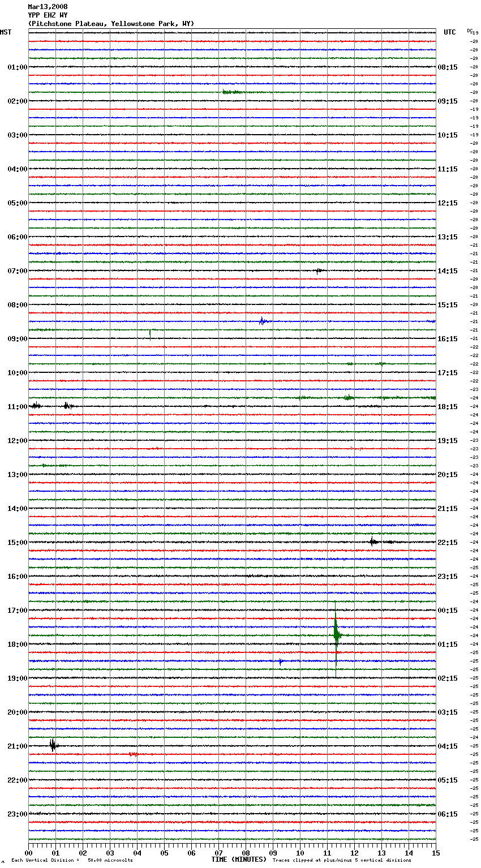
Task: Click the 15:00 MST time label
Action: coord(18,543)
